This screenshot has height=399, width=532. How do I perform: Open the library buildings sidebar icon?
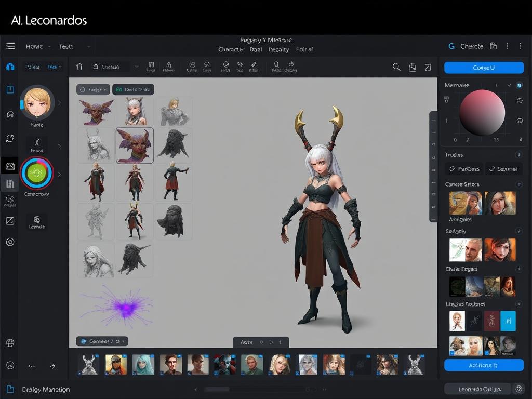tap(10, 184)
